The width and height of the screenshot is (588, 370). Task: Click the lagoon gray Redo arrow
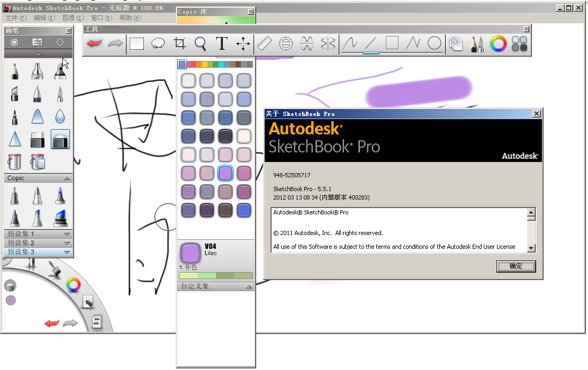coord(70,323)
